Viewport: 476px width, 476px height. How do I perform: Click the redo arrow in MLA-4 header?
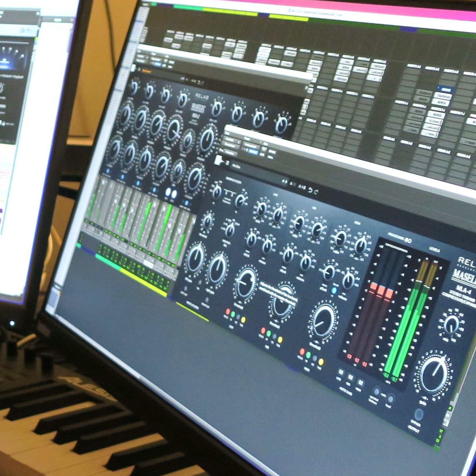pos(316,192)
